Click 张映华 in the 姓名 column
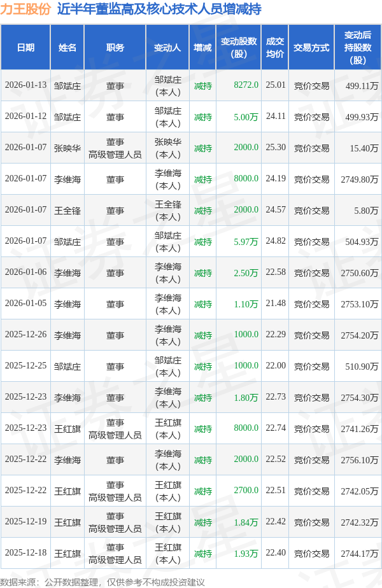 pyautogui.click(x=67, y=148)
